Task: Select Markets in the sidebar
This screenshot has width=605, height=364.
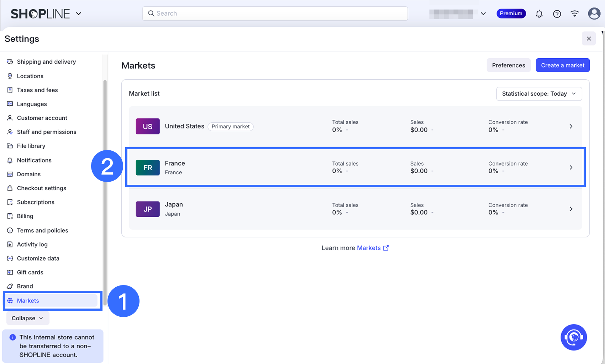Action: (x=28, y=301)
